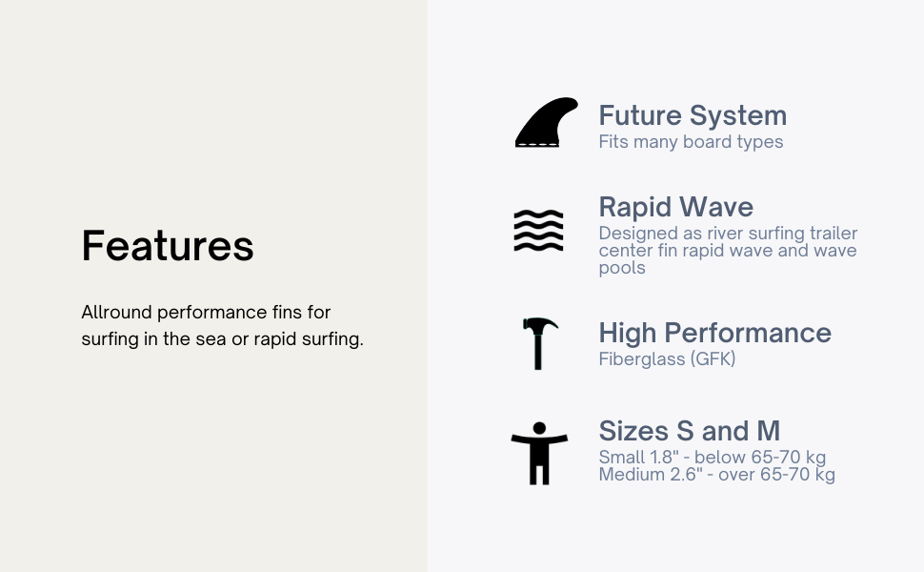The height and width of the screenshot is (572, 924).
Task: Click 'Allround performance fins for' text line
Action: click(x=206, y=312)
